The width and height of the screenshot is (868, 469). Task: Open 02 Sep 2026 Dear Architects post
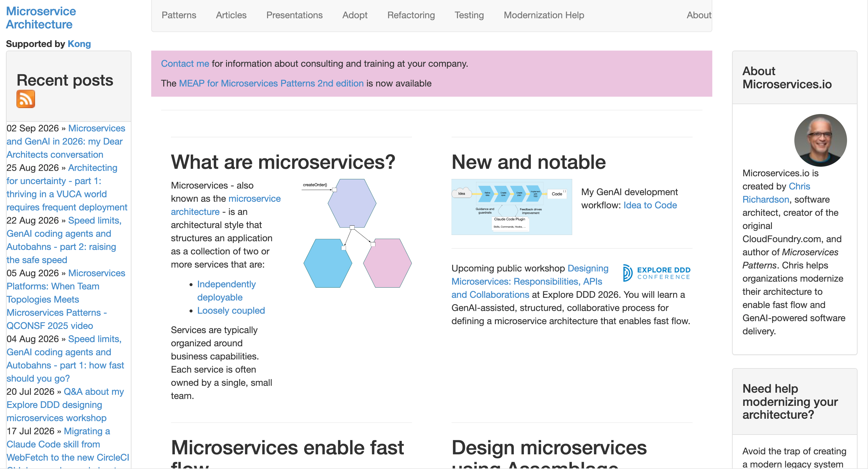pyautogui.click(x=66, y=141)
